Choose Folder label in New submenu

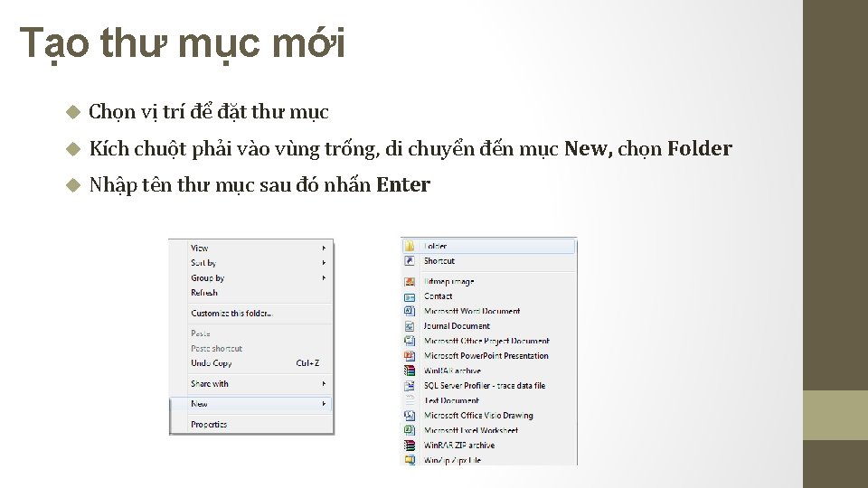pos(435,246)
